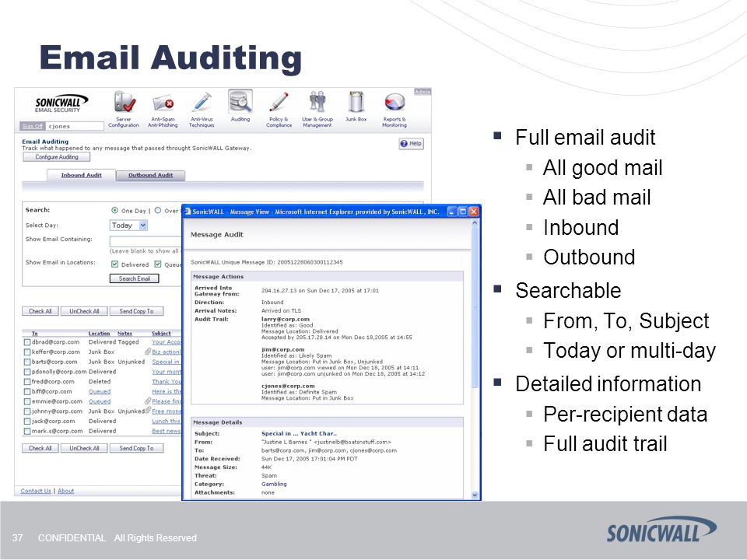The image size is (747, 560).
Task: Click Message View scrollbar down arrow
Action: (x=475, y=495)
